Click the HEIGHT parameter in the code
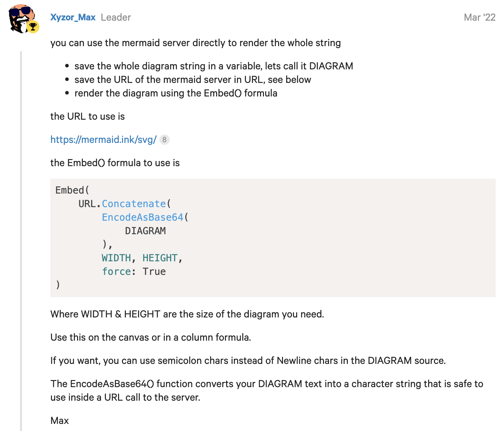504x431 pixels. click(x=160, y=258)
